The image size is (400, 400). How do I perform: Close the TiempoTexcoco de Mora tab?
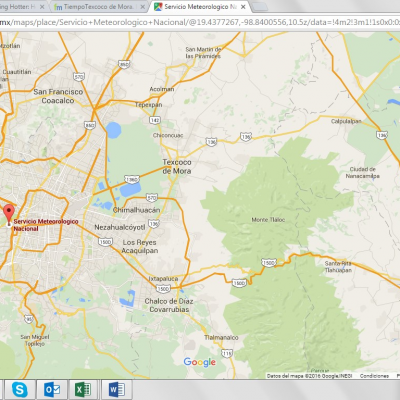142,7
